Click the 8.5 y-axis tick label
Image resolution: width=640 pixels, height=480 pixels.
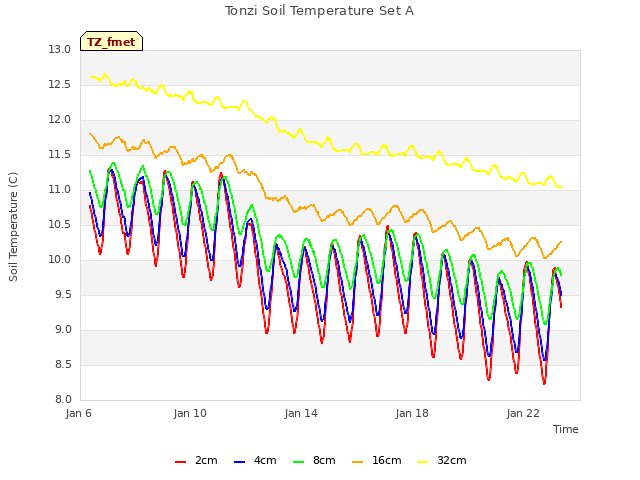coord(63,364)
